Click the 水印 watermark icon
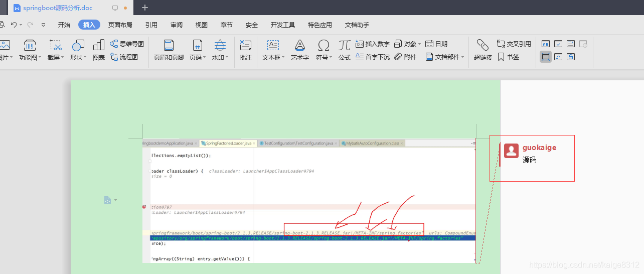This screenshot has height=274, width=644. (220, 45)
